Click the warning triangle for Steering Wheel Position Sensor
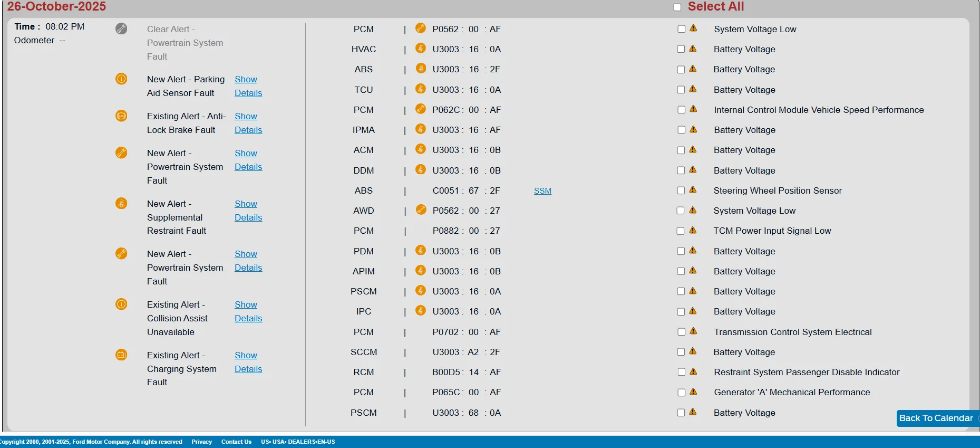The height and width of the screenshot is (448, 980). point(693,190)
